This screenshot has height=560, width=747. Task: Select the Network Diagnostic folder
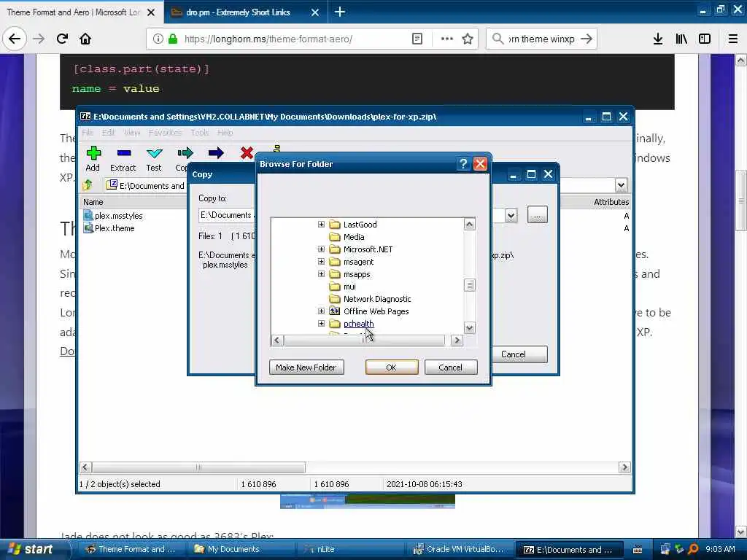click(377, 298)
